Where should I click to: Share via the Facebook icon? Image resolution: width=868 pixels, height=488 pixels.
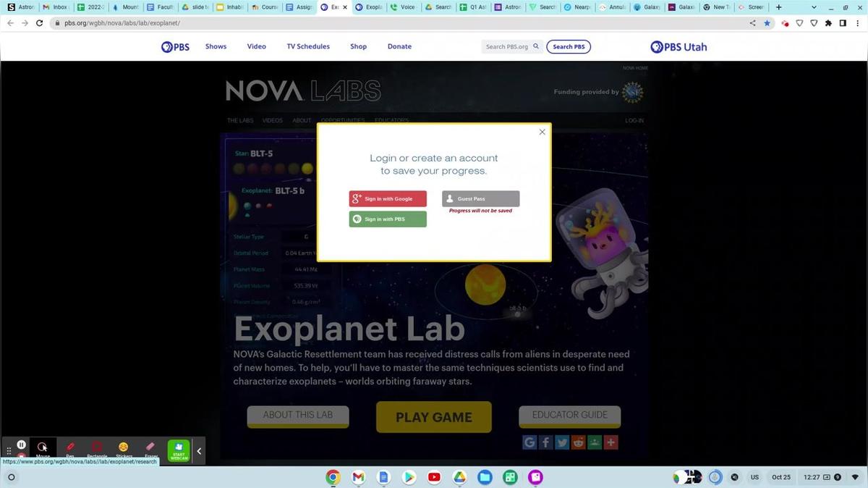(546, 442)
